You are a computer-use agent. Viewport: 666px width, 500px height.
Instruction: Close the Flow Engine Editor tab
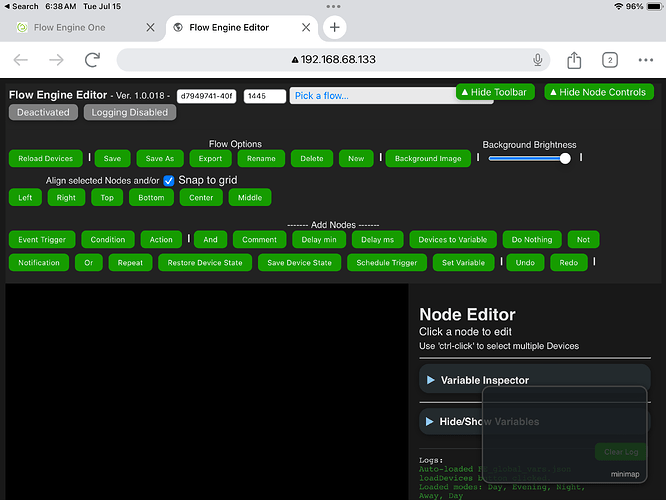click(x=306, y=28)
